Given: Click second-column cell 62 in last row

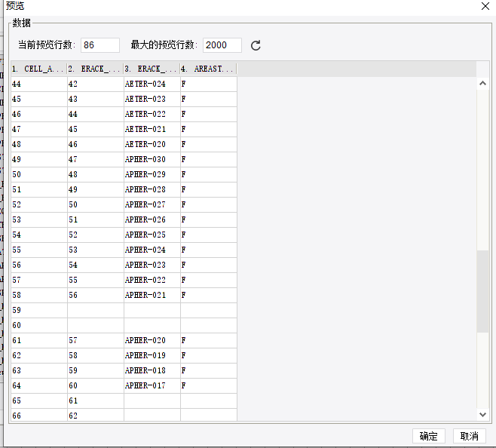Looking at the screenshot, I should point(95,415).
